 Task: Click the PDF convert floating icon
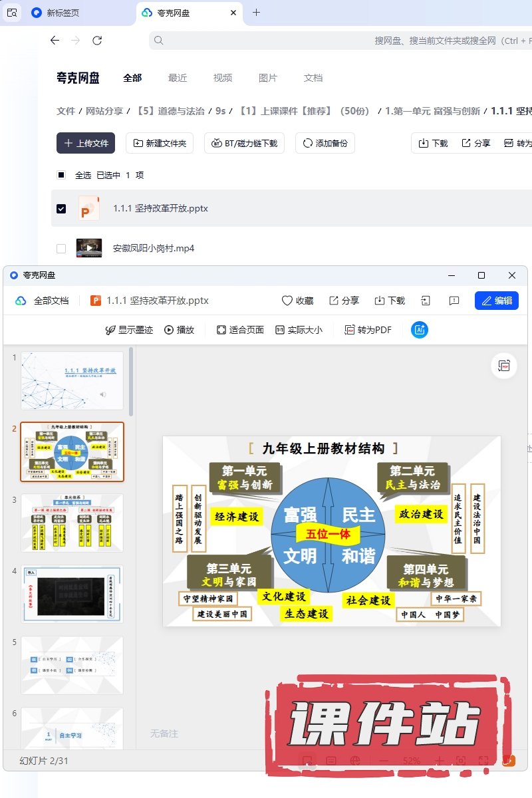click(x=504, y=366)
